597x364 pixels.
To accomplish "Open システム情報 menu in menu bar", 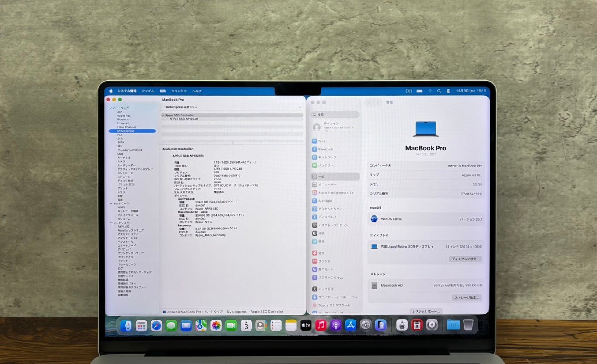I will click(126, 91).
